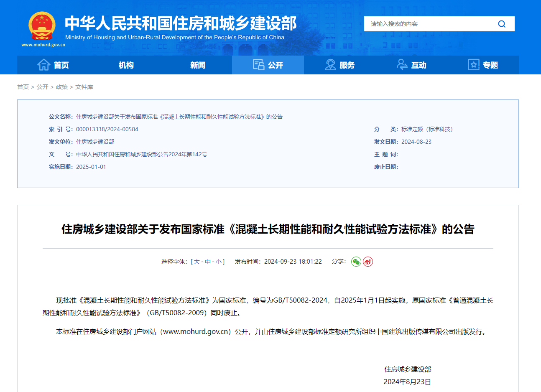Set font size to 中 (medium)
The height and width of the screenshot is (392, 541).
click(208, 262)
